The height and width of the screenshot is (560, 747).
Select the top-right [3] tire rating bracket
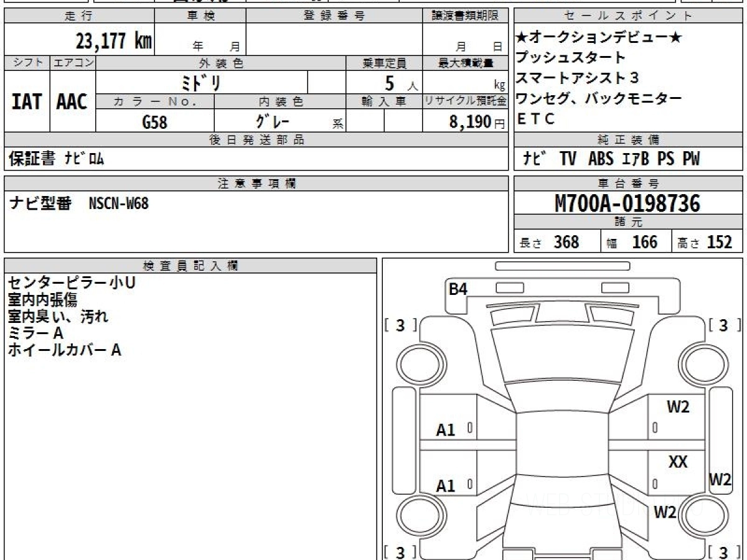723,325
